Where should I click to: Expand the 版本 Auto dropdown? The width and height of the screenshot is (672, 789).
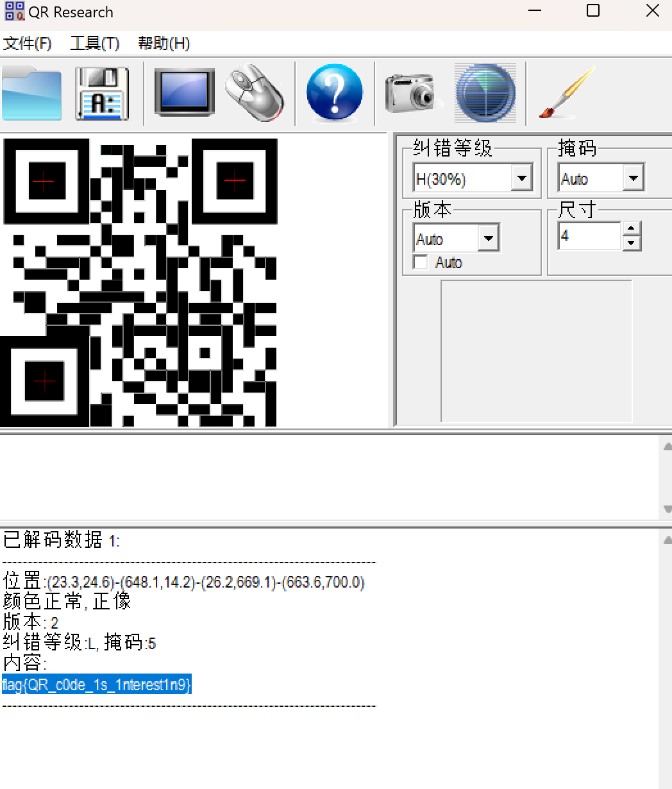pos(489,239)
